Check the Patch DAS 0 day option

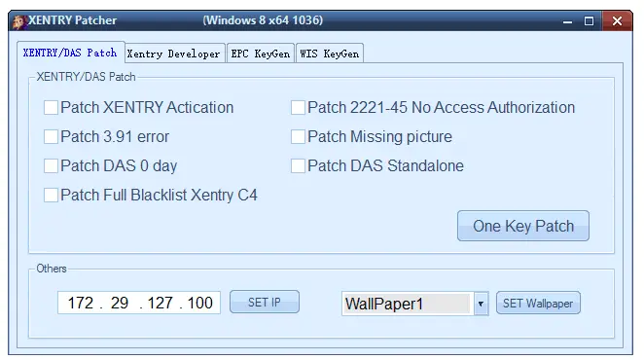point(51,166)
